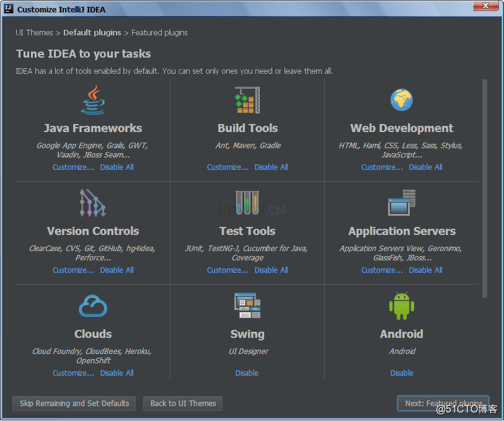Click the Java Frameworks heading
The image size is (504, 421).
point(93,128)
